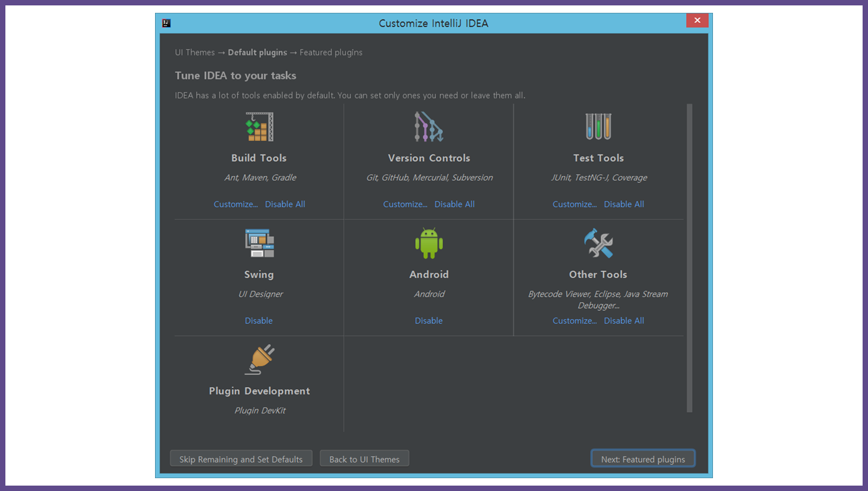The height and width of the screenshot is (491, 868).
Task: Open Customize for Version Controls
Action: pos(405,204)
